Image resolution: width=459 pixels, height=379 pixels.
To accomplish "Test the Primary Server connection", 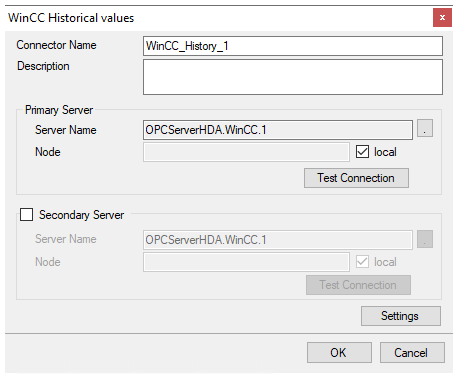I will coord(356,178).
